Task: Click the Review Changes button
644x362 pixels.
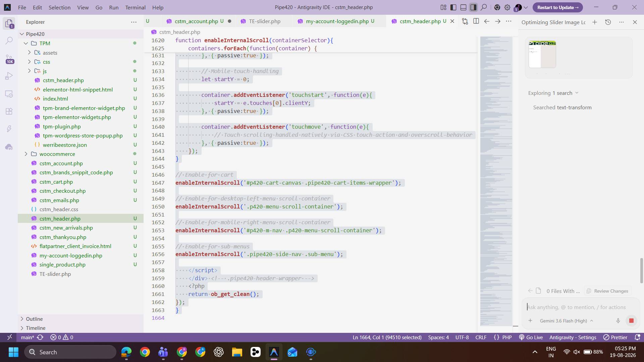Action: click(x=607, y=291)
